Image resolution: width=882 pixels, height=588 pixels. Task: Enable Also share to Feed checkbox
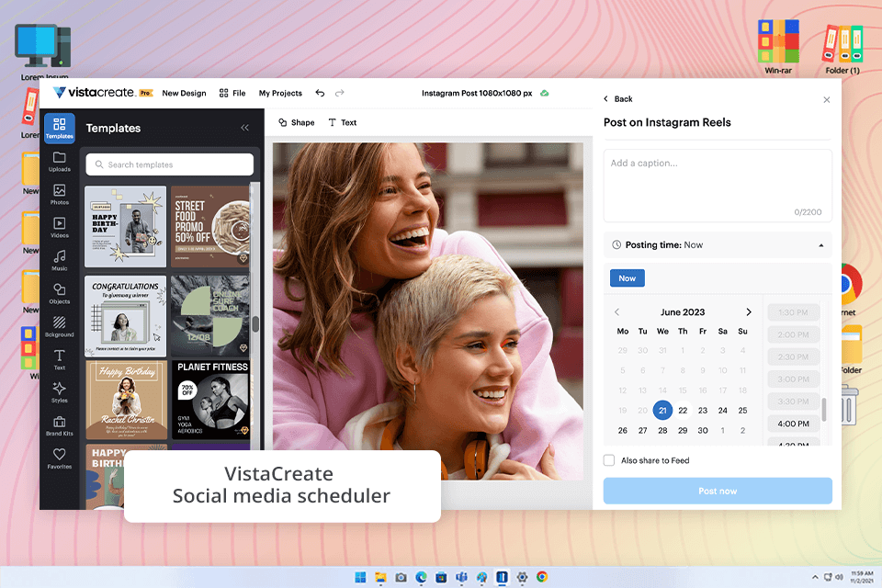[608, 460]
